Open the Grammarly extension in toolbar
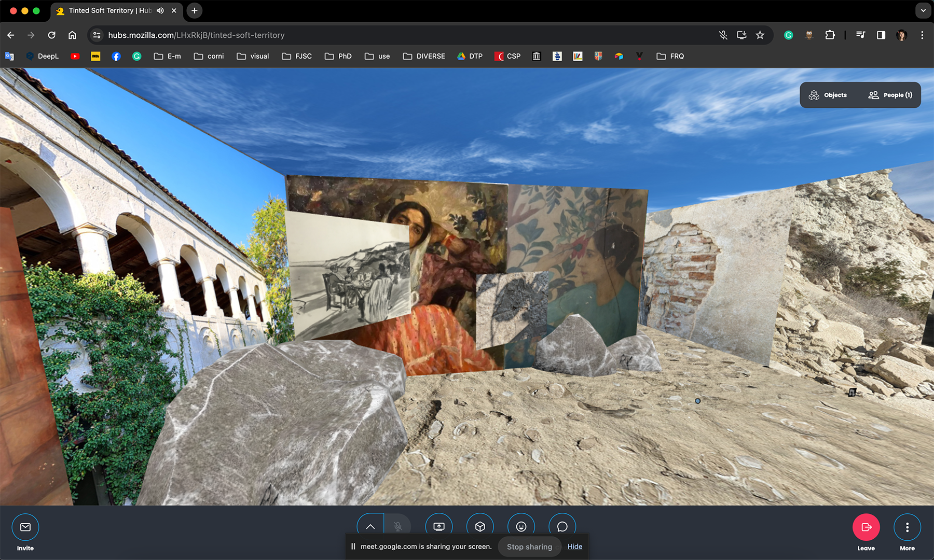This screenshot has height=560, width=934. click(788, 35)
